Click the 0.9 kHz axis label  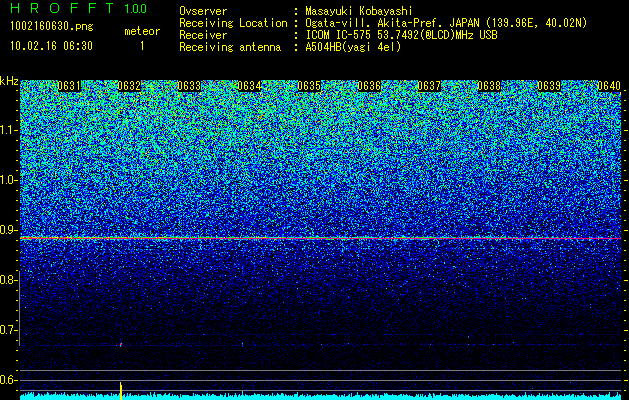pyautogui.click(x=8, y=230)
